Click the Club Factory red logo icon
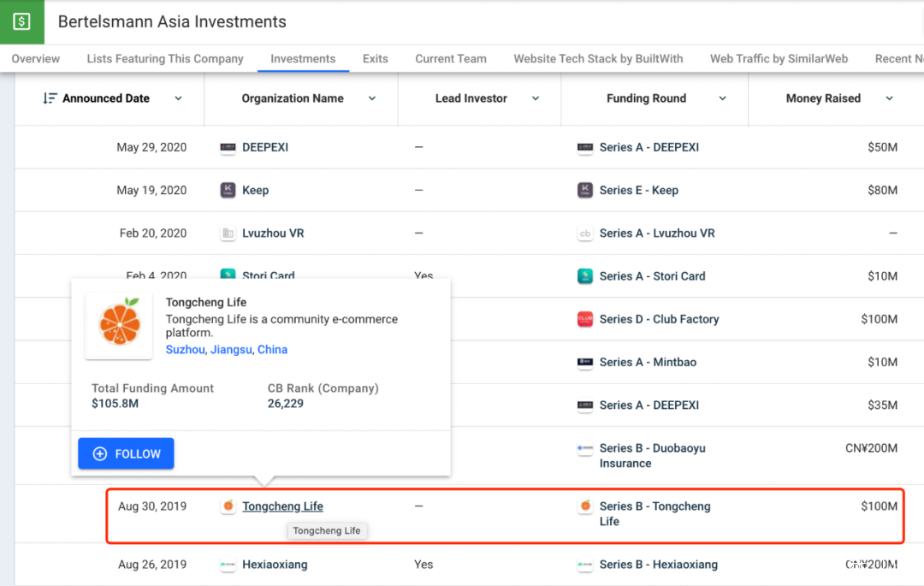The height and width of the screenshot is (586, 924). pos(585,319)
